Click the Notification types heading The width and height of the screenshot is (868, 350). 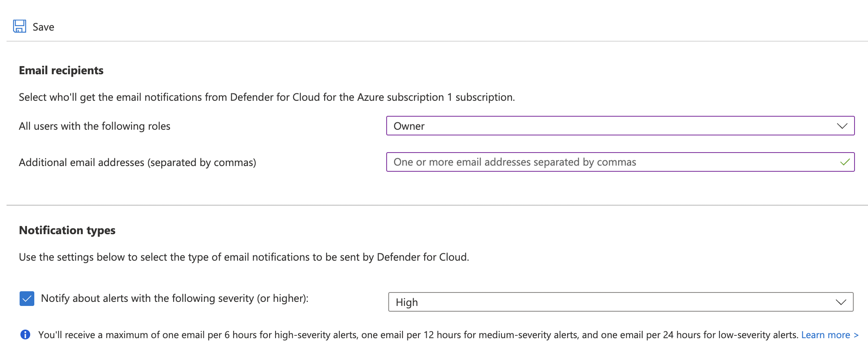(x=67, y=230)
